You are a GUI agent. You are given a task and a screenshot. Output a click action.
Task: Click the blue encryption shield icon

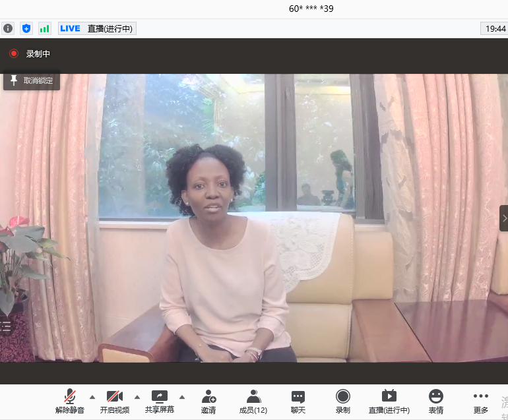pyautogui.click(x=26, y=28)
